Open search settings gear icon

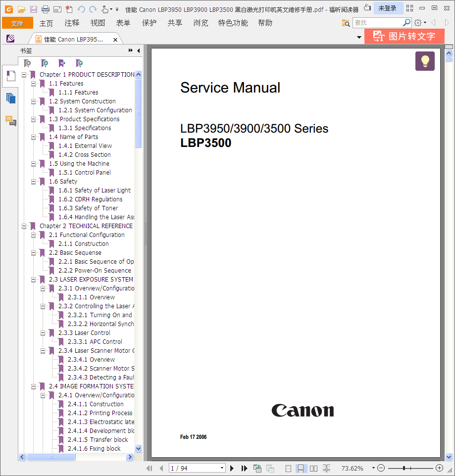pos(418,22)
